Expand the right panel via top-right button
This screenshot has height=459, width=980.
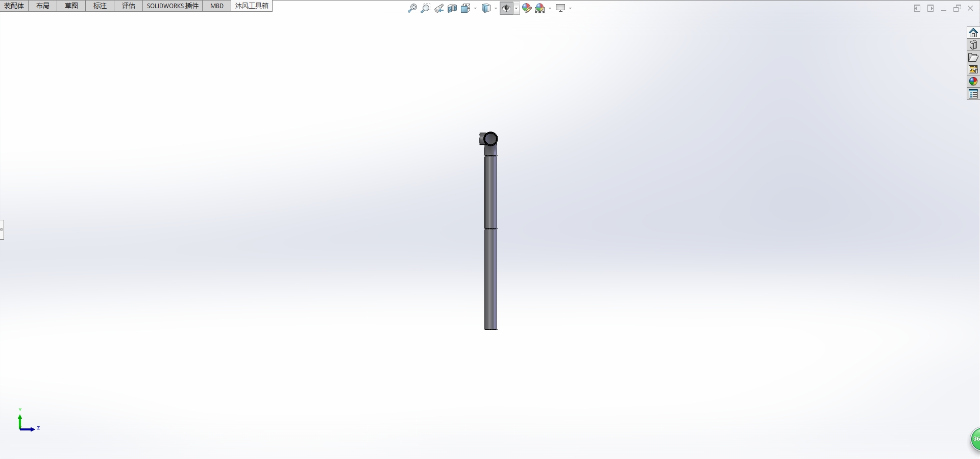[930, 8]
